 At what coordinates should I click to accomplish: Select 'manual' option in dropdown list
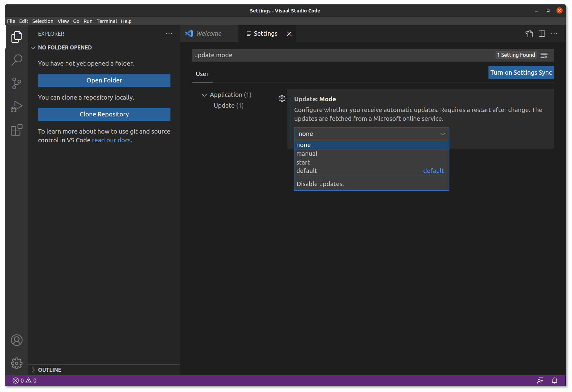coord(372,154)
